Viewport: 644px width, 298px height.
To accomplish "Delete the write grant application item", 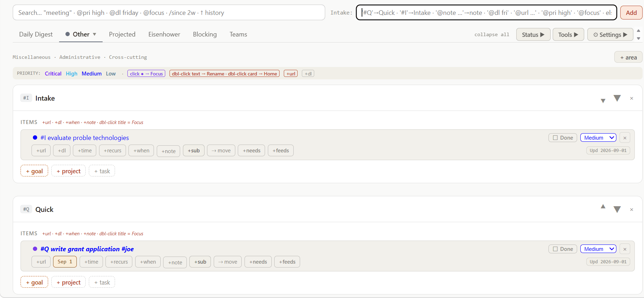I will [x=625, y=249].
